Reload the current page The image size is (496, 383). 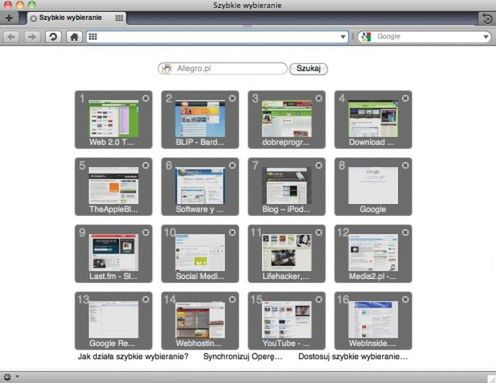pos(53,37)
